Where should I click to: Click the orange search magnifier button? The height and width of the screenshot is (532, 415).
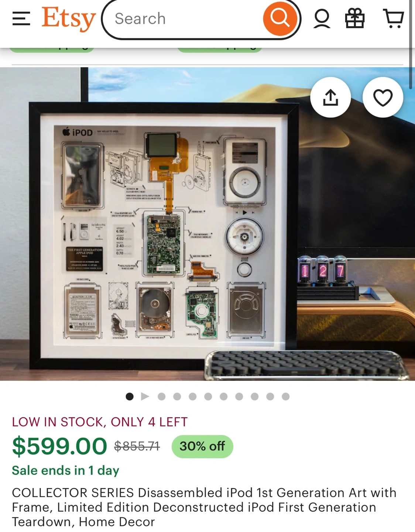coord(280,18)
